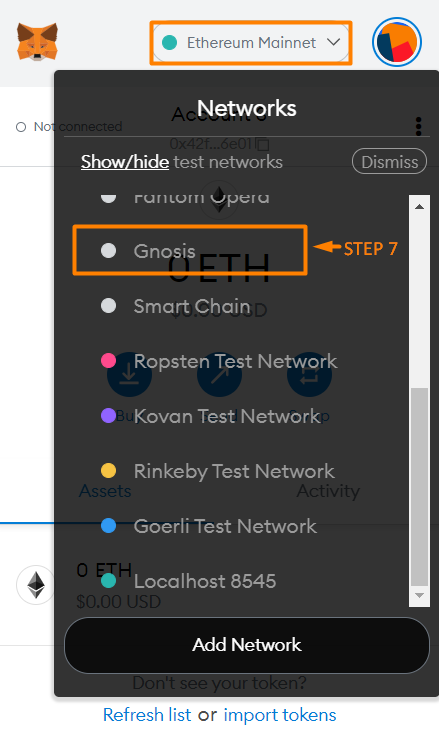Screen dimensions: 439x744
Task: Click the Add Network button
Action: point(247,645)
